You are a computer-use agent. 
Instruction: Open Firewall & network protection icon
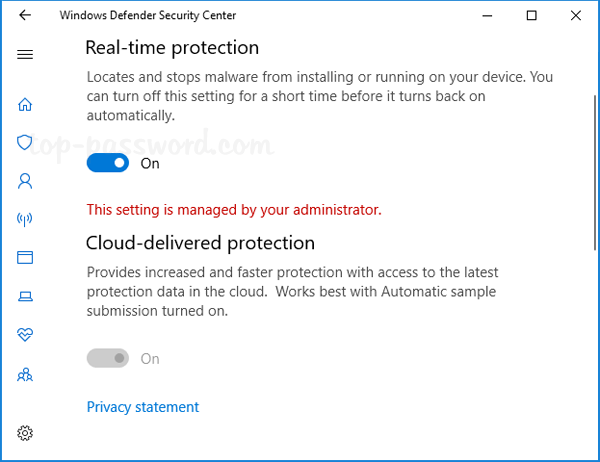point(25,219)
